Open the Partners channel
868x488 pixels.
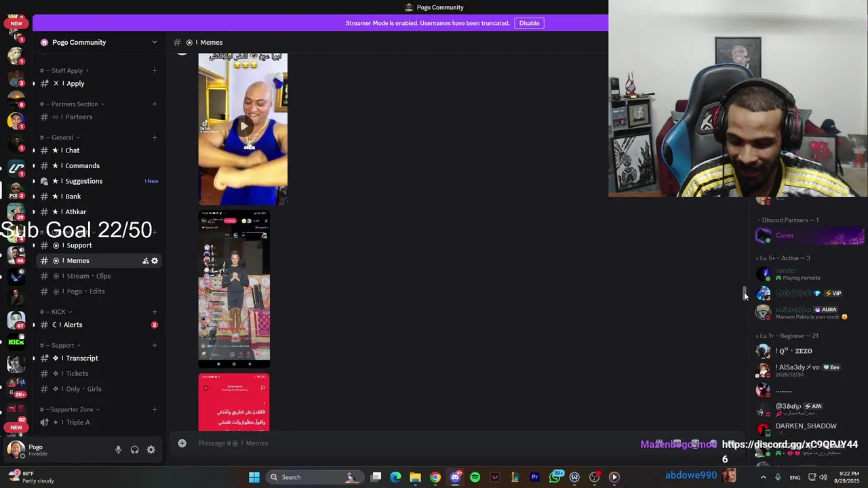(98, 117)
